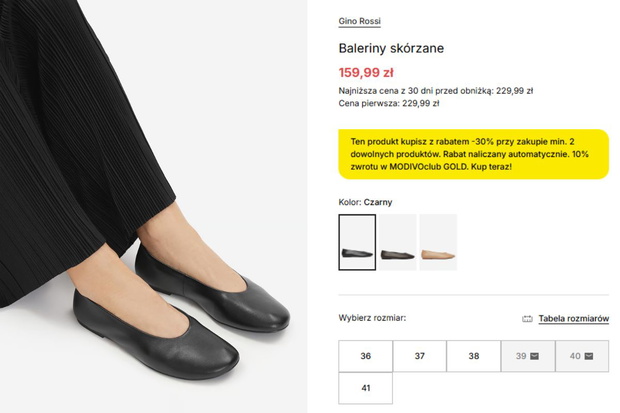This screenshot has width=620, height=413.
Task: Choose size 38
Action: [474, 356]
